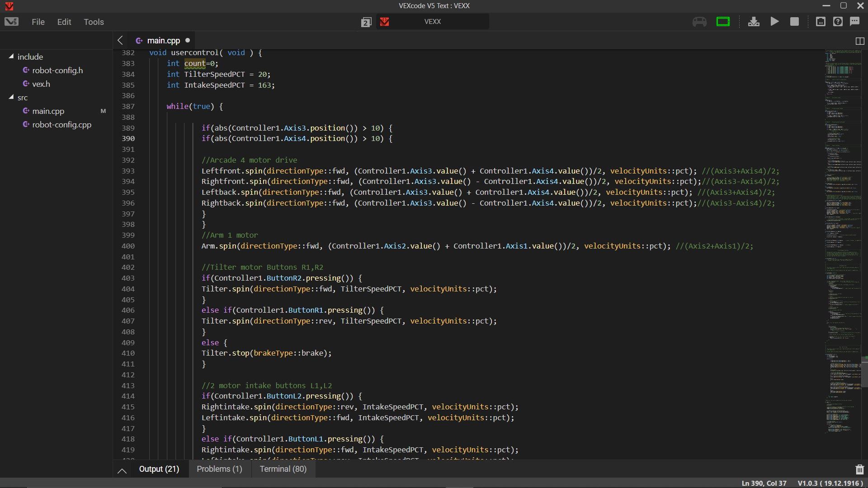Click the controller status icon

[x=699, y=22]
